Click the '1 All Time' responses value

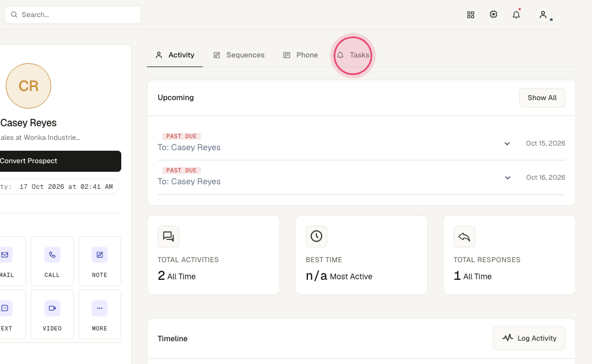pyautogui.click(x=472, y=276)
